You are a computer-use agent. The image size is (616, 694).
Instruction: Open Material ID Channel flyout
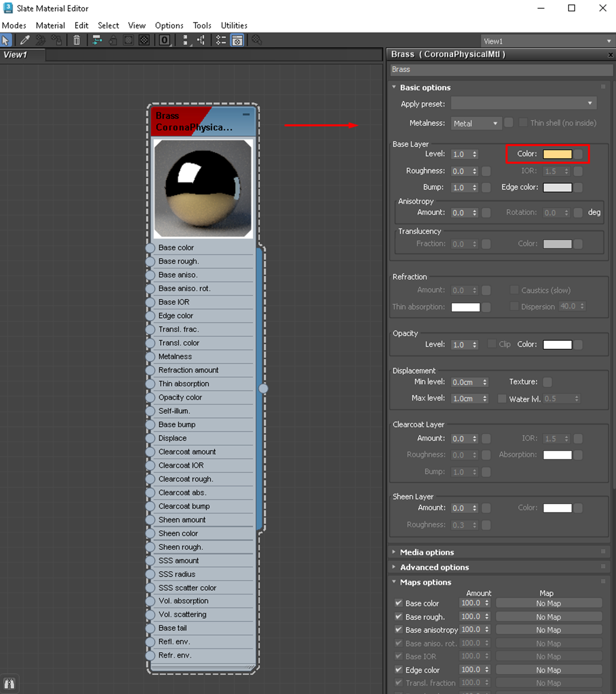click(x=165, y=40)
